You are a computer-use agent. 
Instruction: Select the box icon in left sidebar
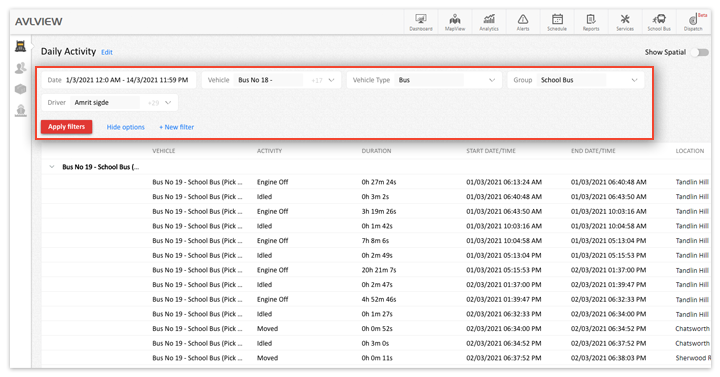point(21,89)
